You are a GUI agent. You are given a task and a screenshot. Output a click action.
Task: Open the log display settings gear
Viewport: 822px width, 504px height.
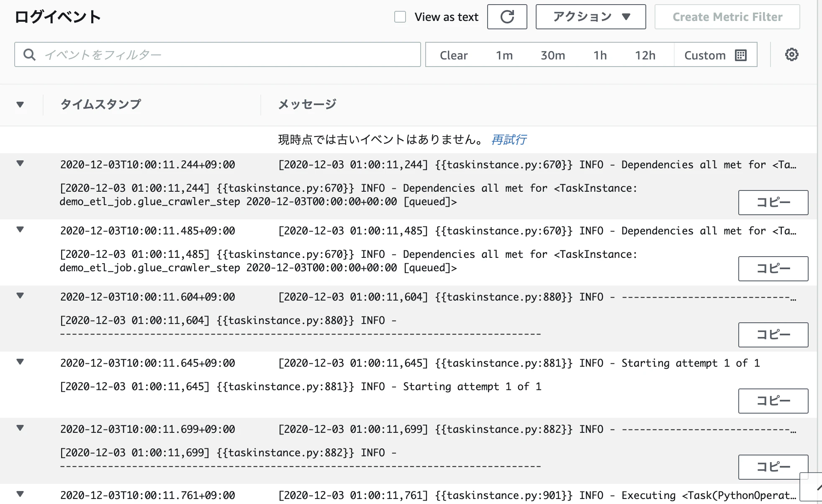pyautogui.click(x=791, y=54)
